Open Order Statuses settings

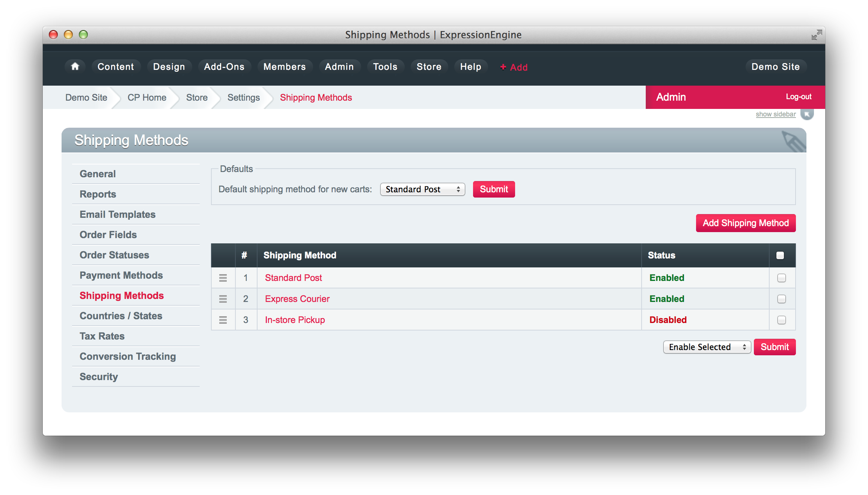coord(136,255)
